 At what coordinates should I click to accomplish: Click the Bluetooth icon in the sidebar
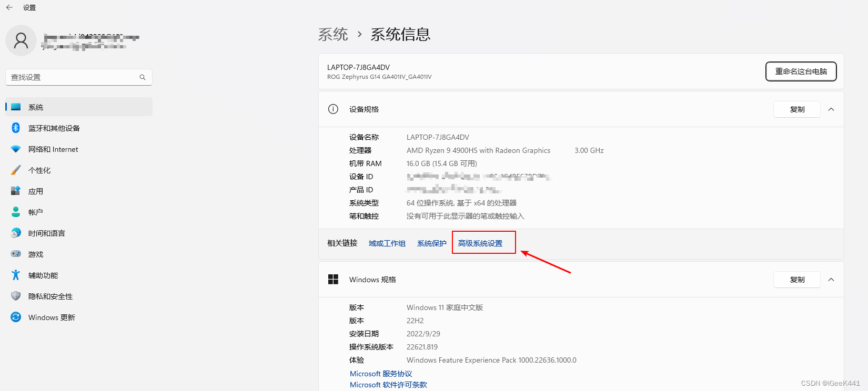[16, 128]
